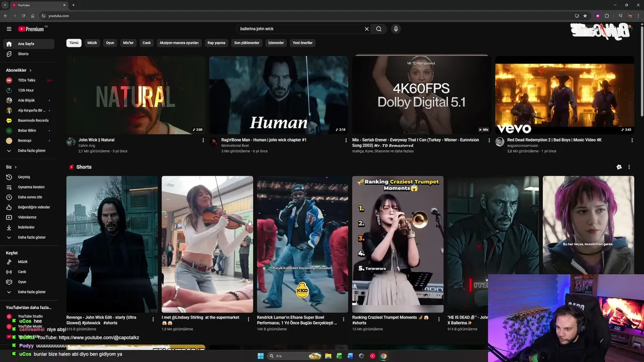Open the 12th Hour channel
The image size is (644, 362).
point(29,90)
